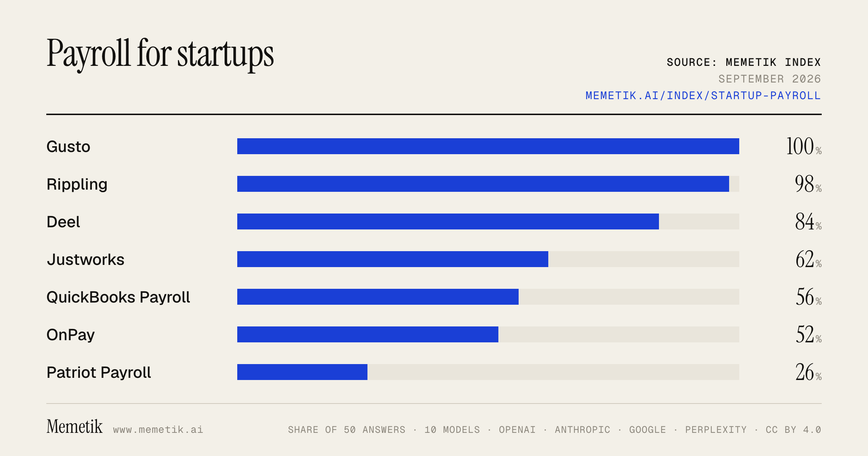The height and width of the screenshot is (456, 868).
Task: Select the QuickBooks Payroll bar
Action: (x=488, y=297)
